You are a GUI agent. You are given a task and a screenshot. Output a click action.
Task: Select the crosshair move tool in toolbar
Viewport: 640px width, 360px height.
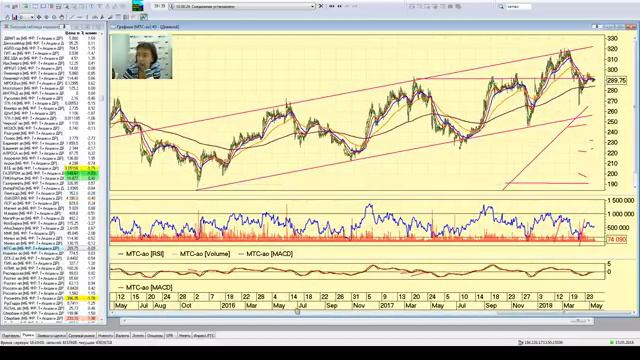click(x=39, y=17)
